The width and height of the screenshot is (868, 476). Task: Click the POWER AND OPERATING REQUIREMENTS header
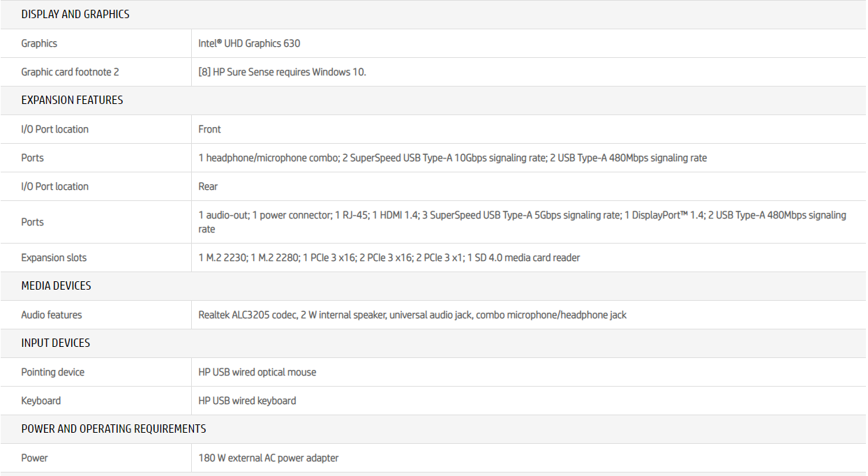tap(114, 429)
